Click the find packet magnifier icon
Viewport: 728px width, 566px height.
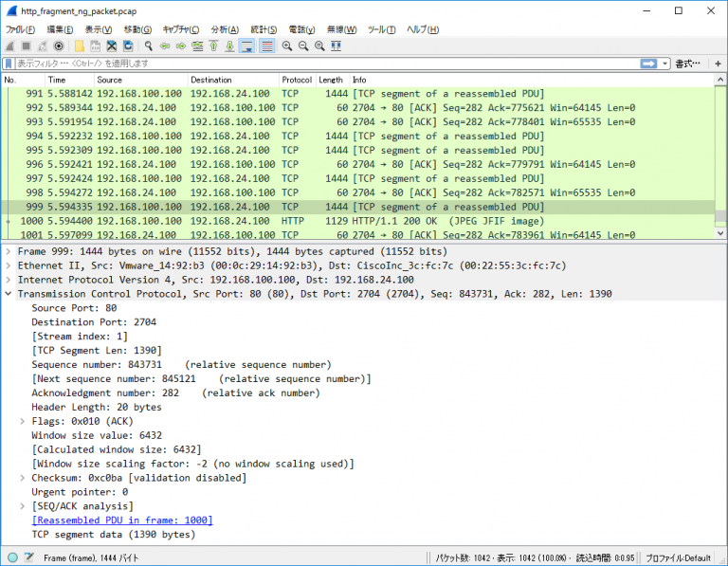(x=149, y=46)
